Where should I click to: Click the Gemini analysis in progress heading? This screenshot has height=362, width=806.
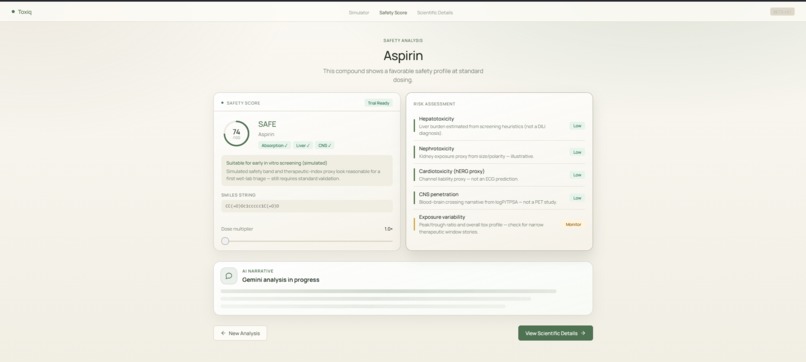click(281, 280)
